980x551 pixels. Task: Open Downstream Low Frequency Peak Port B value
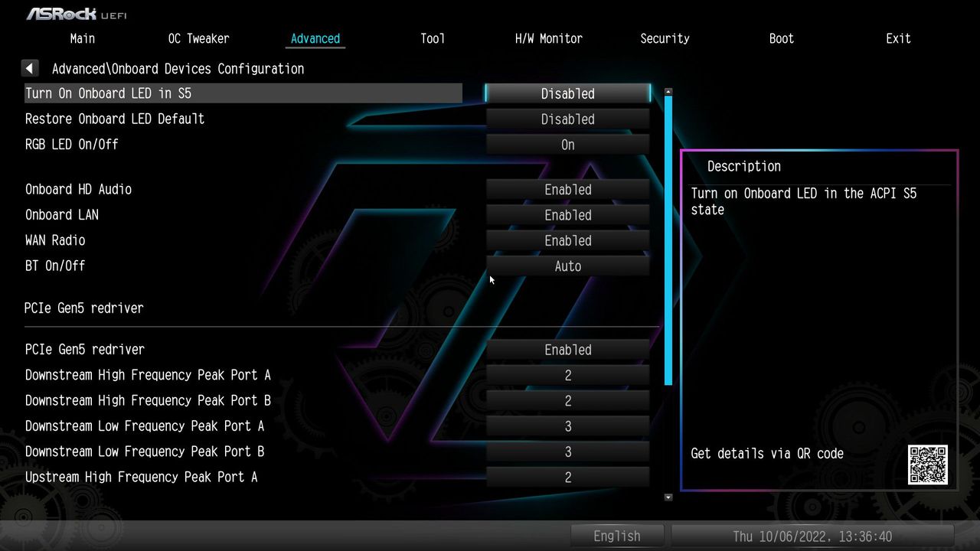[x=568, y=452]
